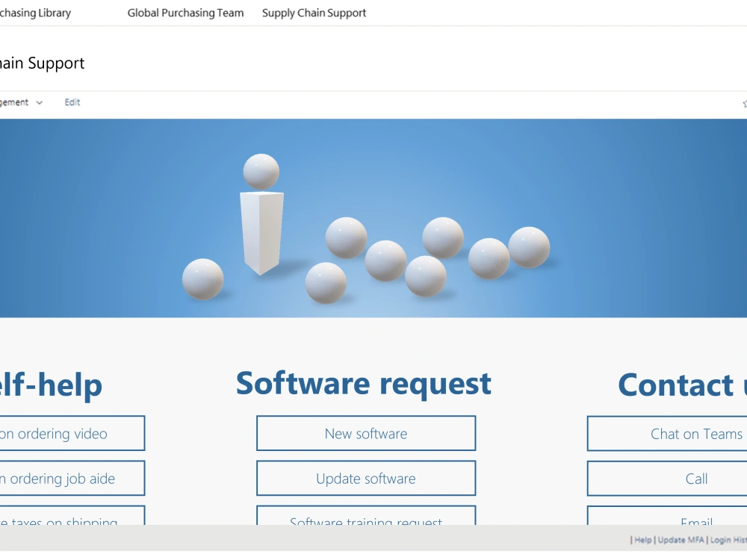The width and height of the screenshot is (747, 560).
Task: Expand the management dropdown chevron
Action: click(39, 103)
